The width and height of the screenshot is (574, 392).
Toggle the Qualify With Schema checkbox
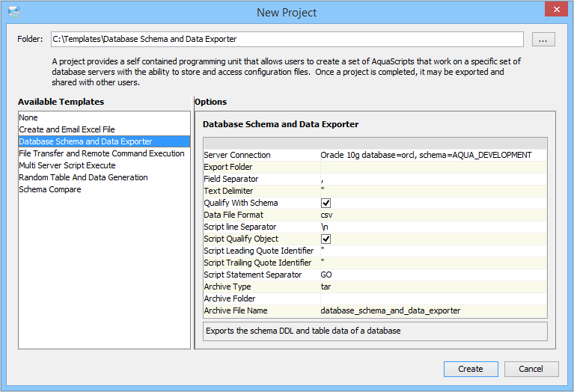(x=326, y=203)
